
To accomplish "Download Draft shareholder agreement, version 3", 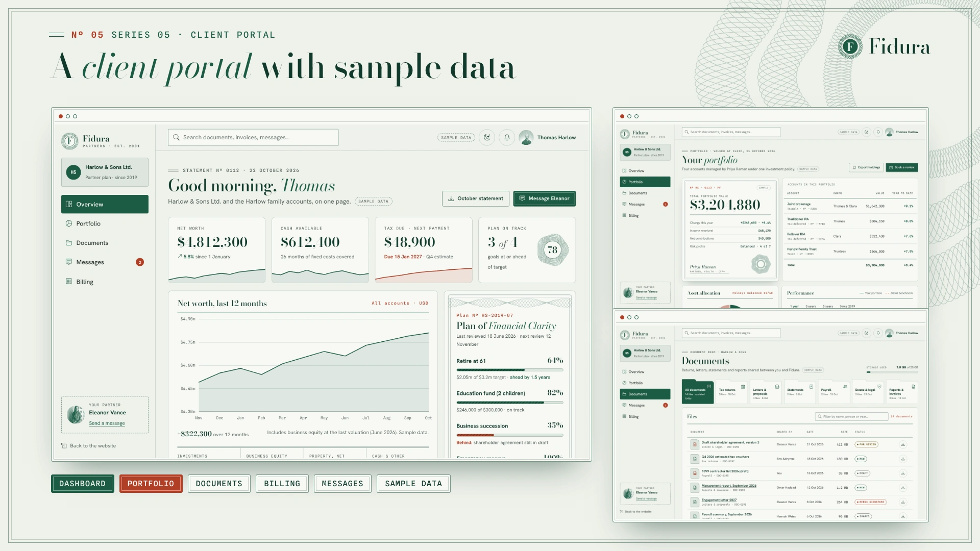I will (x=903, y=444).
